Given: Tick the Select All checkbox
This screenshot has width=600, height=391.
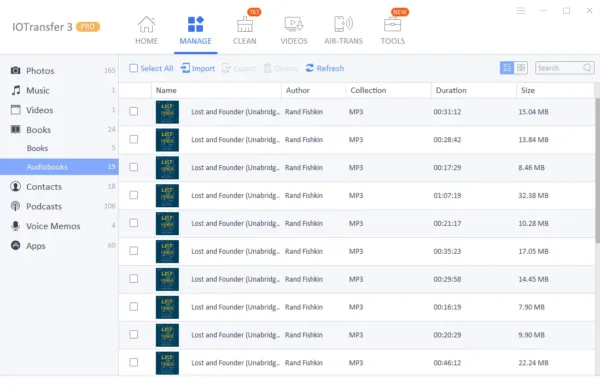Looking at the screenshot, I should click(x=133, y=68).
